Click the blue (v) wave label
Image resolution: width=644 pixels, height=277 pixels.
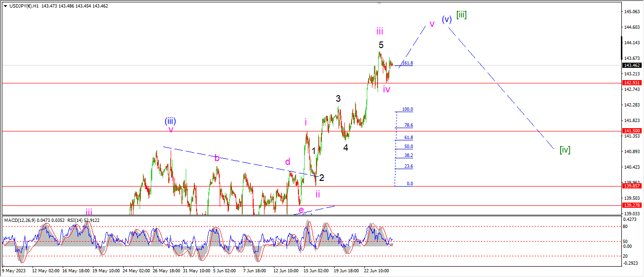[x=447, y=19]
